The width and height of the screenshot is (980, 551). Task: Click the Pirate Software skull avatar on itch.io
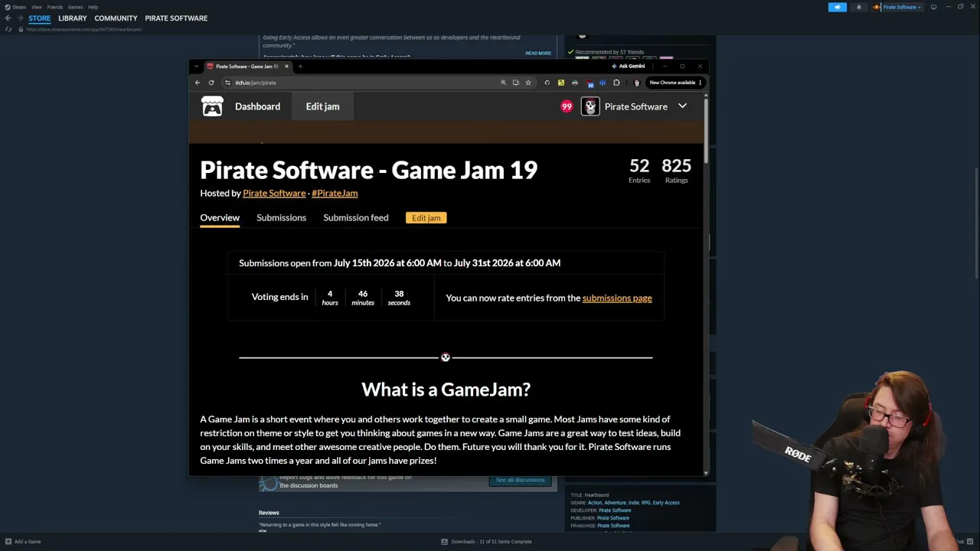[x=590, y=106]
